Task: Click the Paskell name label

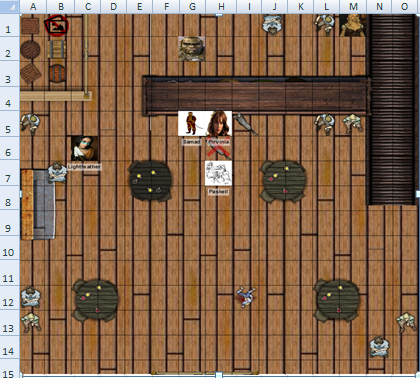Action: tap(218, 192)
